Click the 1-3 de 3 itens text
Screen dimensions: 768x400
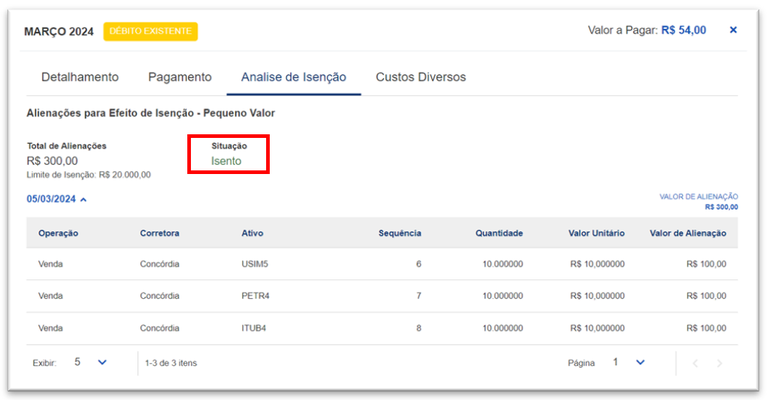pos(171,363)
